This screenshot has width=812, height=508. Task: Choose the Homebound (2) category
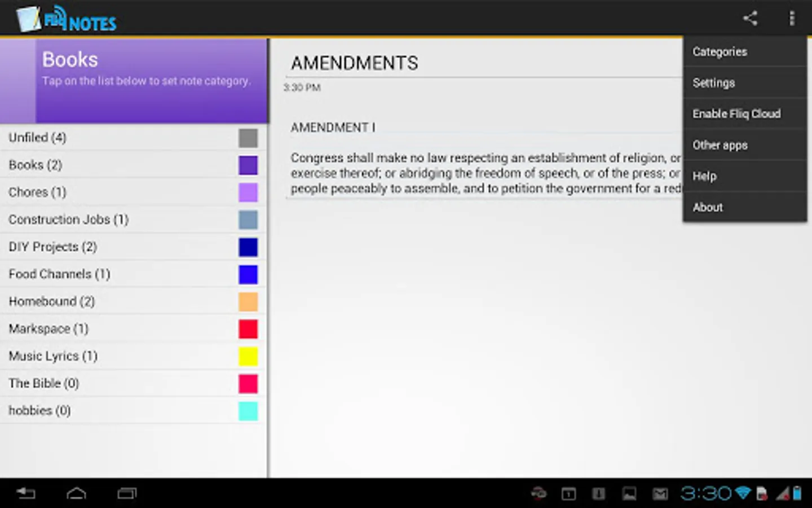point(133,301)
